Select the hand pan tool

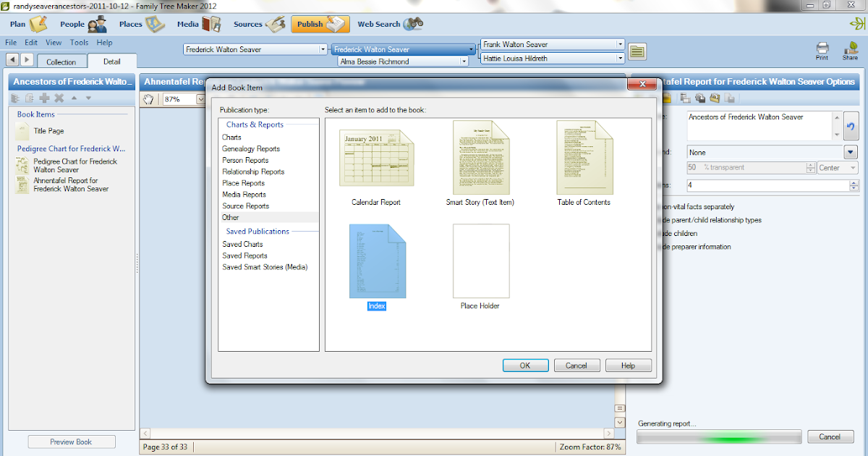point(149,99)
